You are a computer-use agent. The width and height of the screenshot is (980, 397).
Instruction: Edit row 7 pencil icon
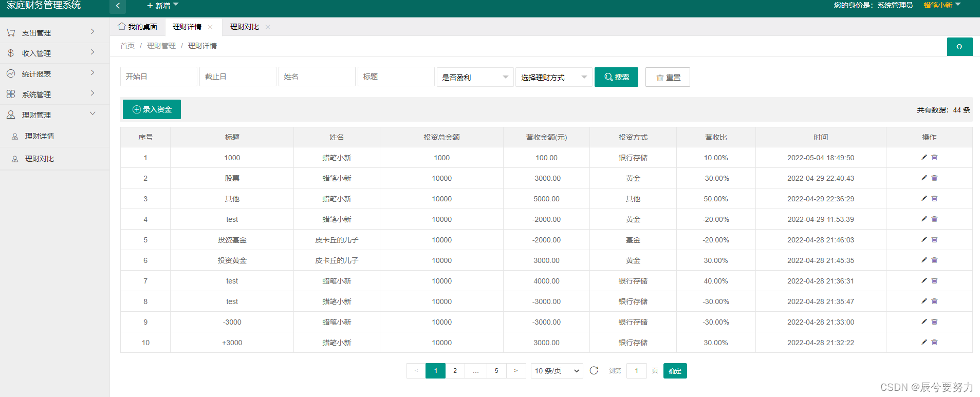click(x=924, y=280)
